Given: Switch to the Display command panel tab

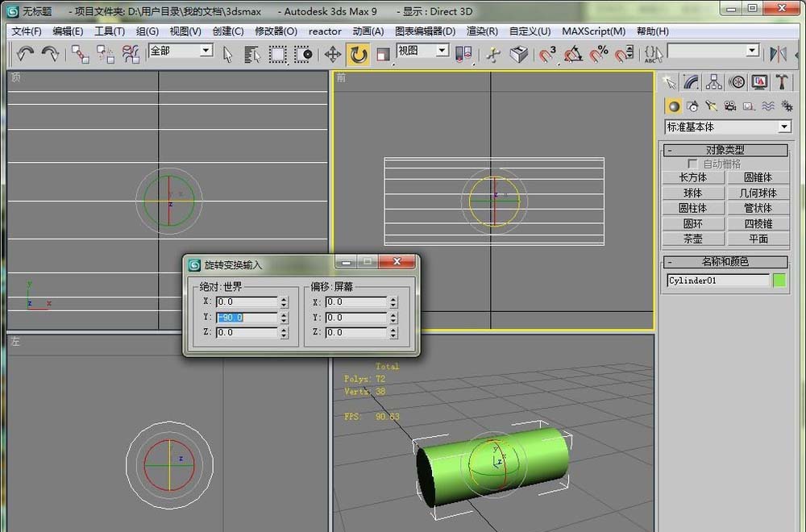Looking at the screenshot, I should click(759, 81).
